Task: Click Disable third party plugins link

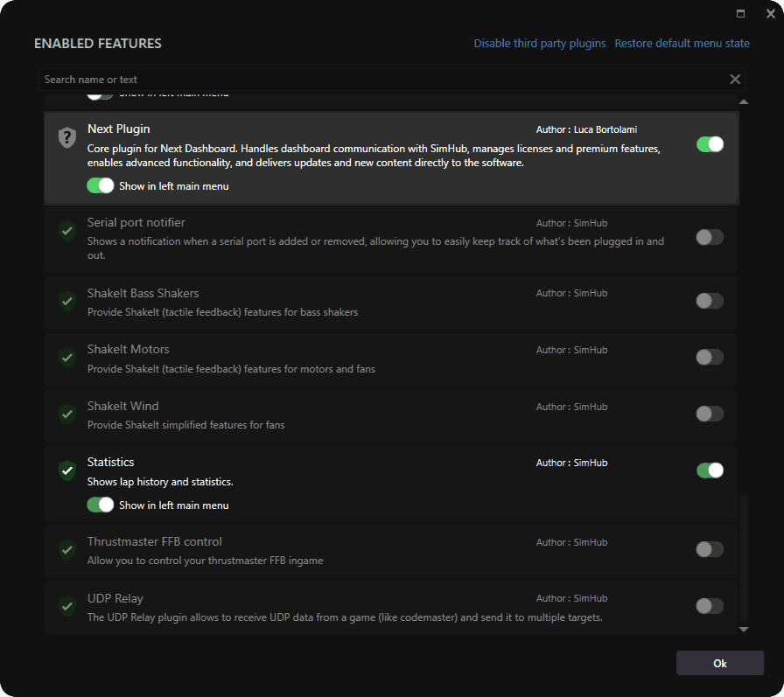Action: coord(540,44)
